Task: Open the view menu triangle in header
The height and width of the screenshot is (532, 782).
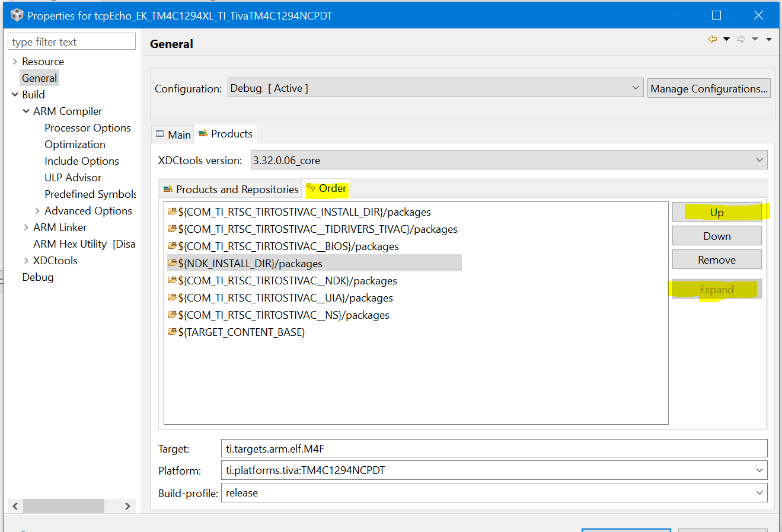Action: click(x=769, y=39)
